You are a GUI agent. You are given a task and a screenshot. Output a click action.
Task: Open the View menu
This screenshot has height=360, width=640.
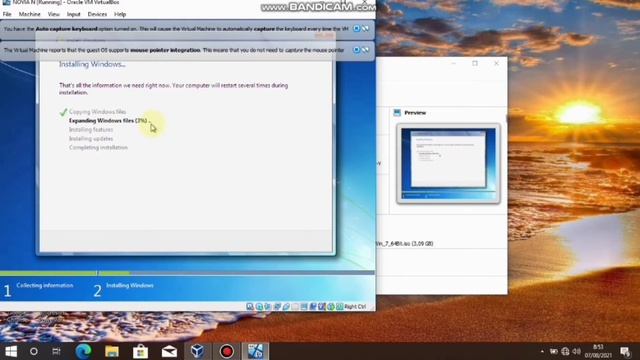click(53, 14)
